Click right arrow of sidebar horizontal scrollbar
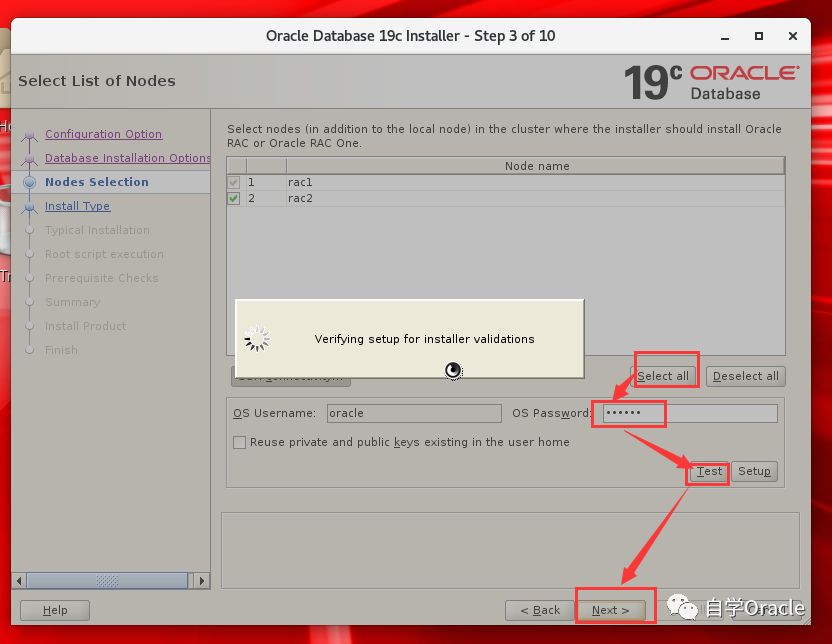 (202, 581)
